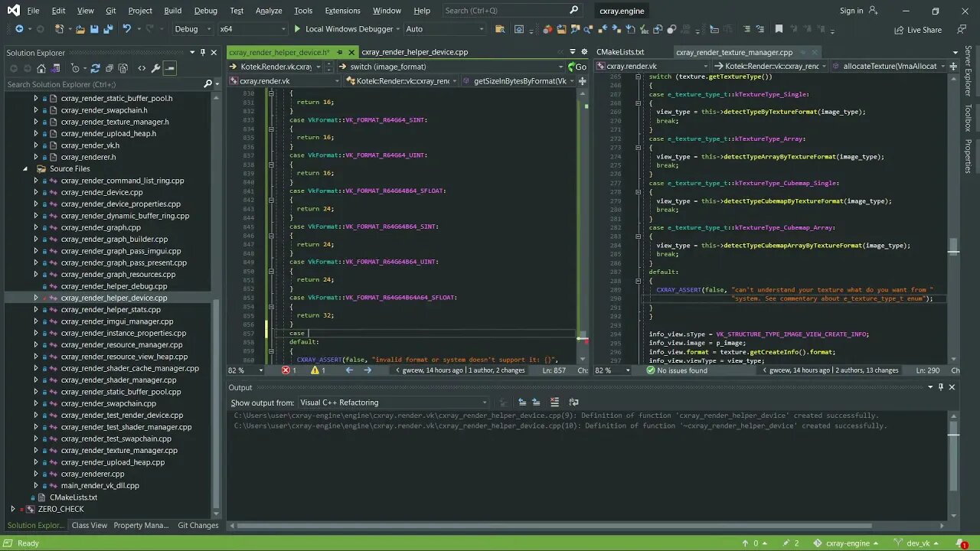Image resolution: width=980 pixels, height=551 pixels.
Task: Click the search magnifier in Solution Explorer
Action: click(207, 83)
